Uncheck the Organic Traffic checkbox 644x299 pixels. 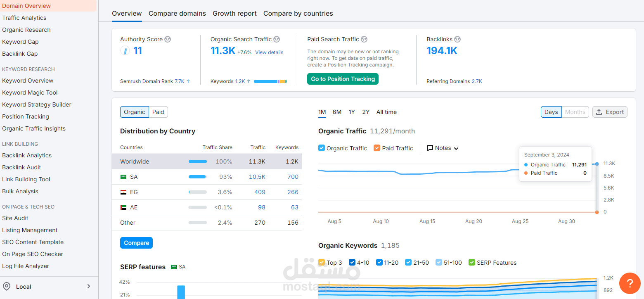(x=322, y=148)
